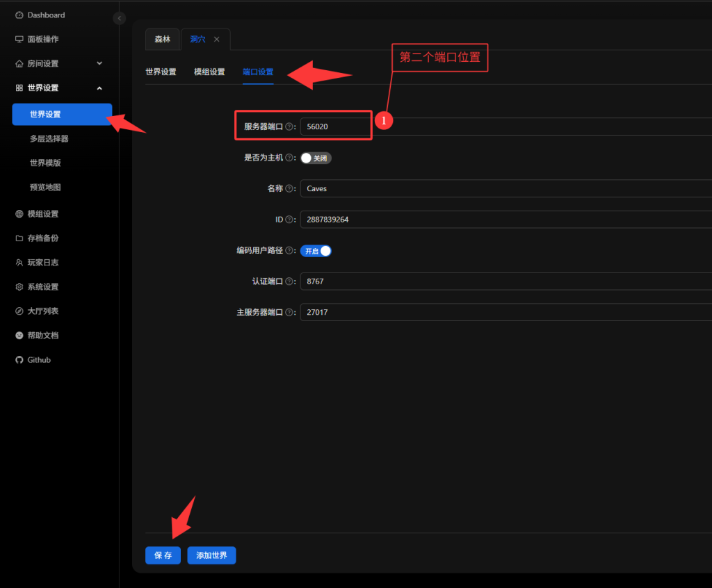
Task: Click the 添加世界 button
Action: click(211, 556)
